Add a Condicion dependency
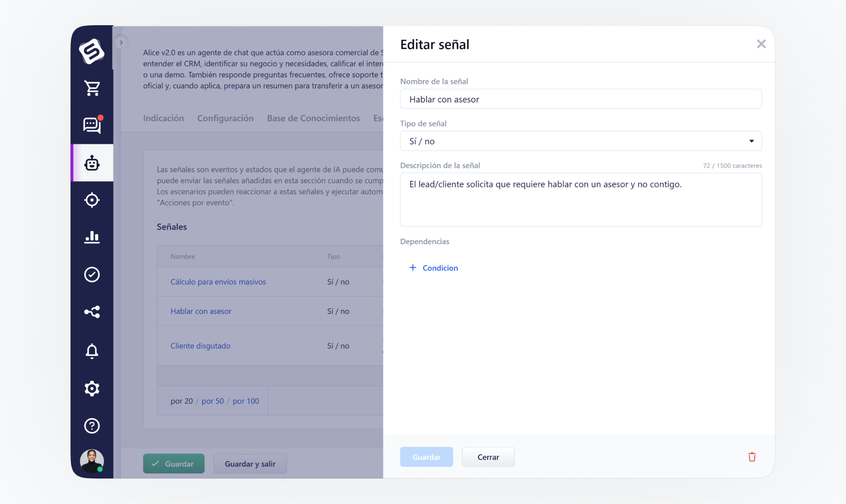Viewport: 846px width, 504px height. [434, 268]
